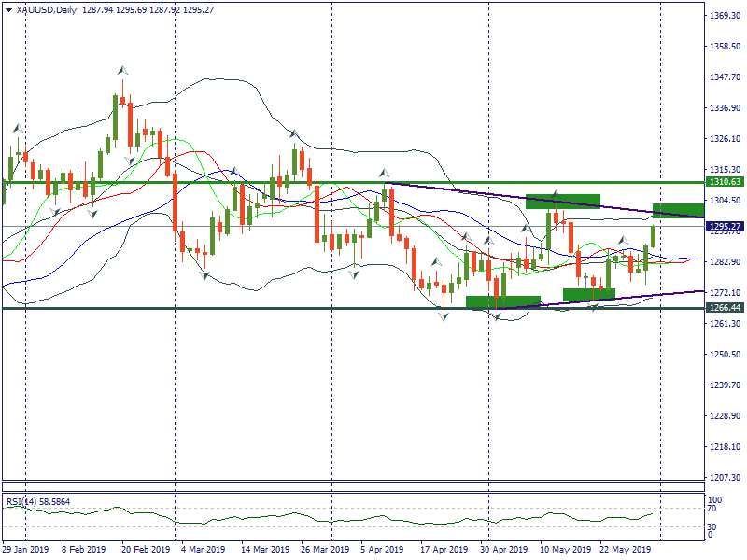Click the fractal arrow at the purple trendline's left start

[x=383, y=174]
